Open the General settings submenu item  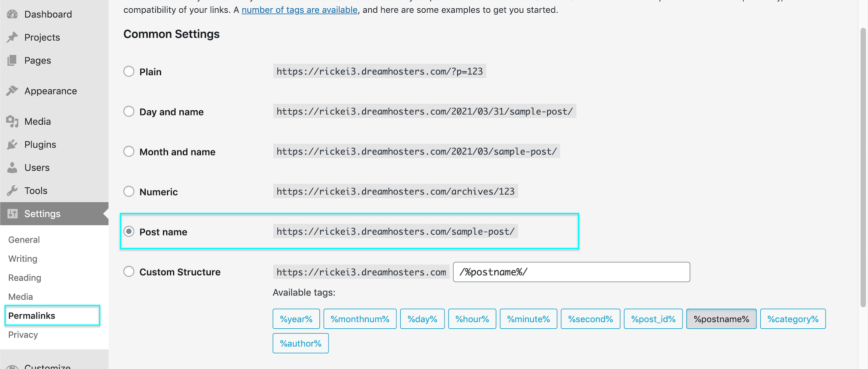[x=24, y=240]
